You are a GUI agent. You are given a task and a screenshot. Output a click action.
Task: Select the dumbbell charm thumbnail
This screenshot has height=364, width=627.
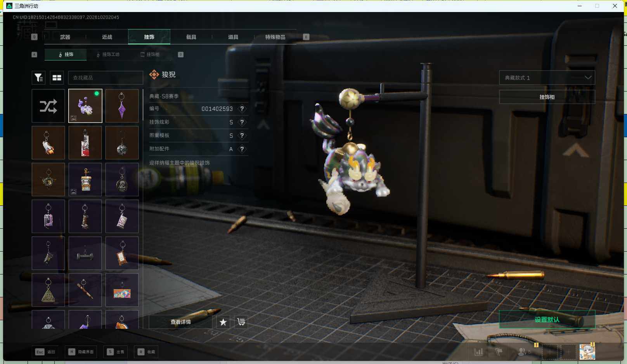85,253
